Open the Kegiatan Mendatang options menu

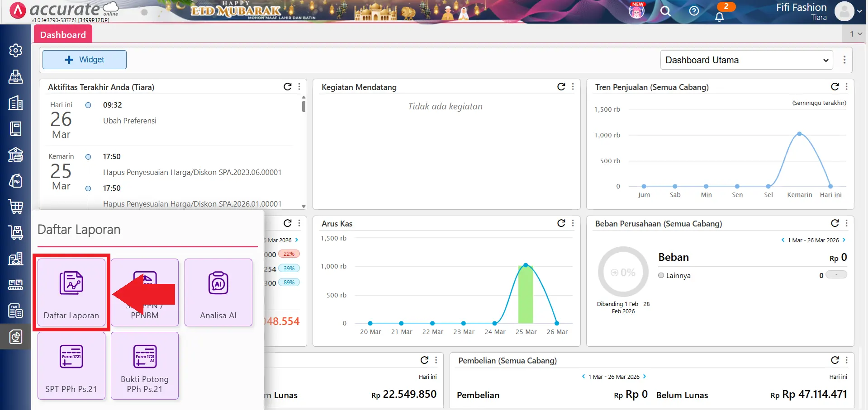coord(573,87)
